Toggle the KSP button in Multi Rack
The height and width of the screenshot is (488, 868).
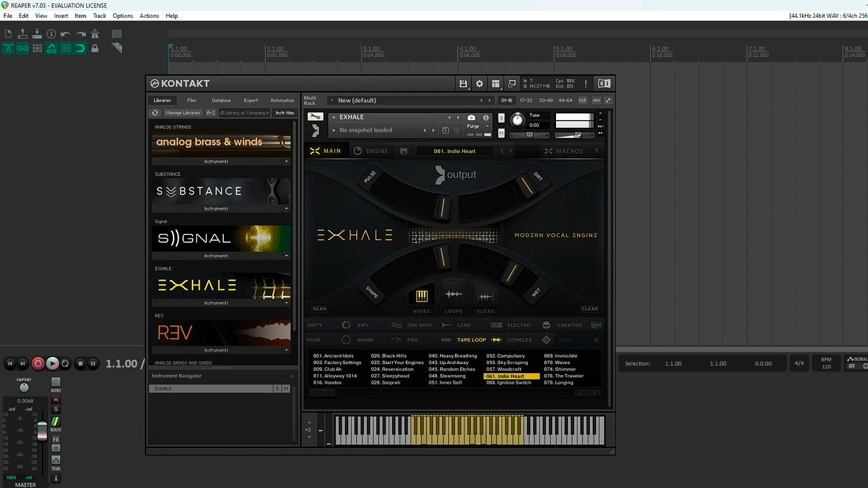click(x=583, y=100)
